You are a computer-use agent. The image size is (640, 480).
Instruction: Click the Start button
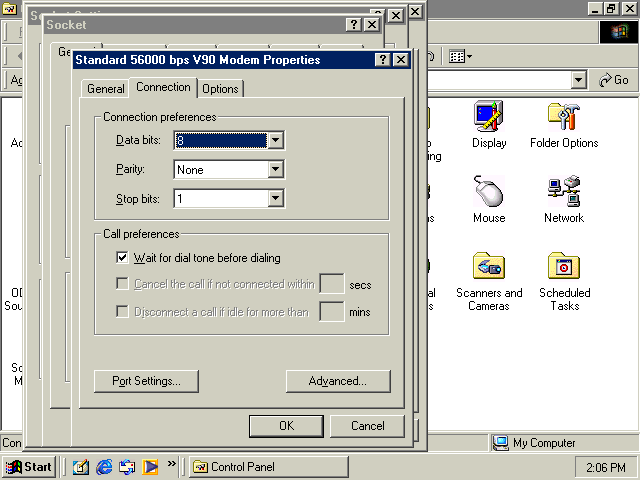coord(29,467)
